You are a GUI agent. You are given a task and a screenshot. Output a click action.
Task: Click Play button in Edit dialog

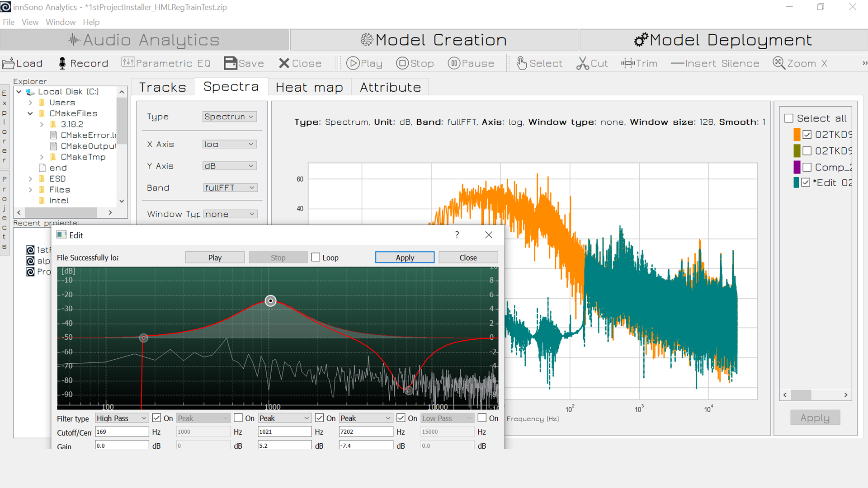[215, 258]
